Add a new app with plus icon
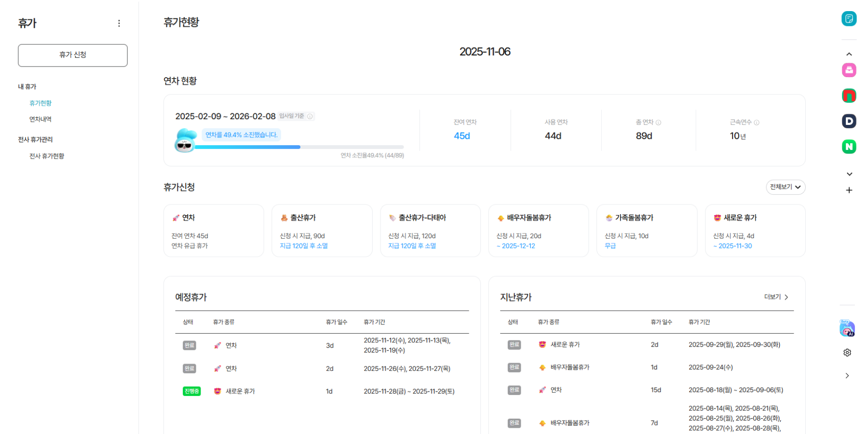The width and height of the screenshot is (868, 434). coord(849,190)
